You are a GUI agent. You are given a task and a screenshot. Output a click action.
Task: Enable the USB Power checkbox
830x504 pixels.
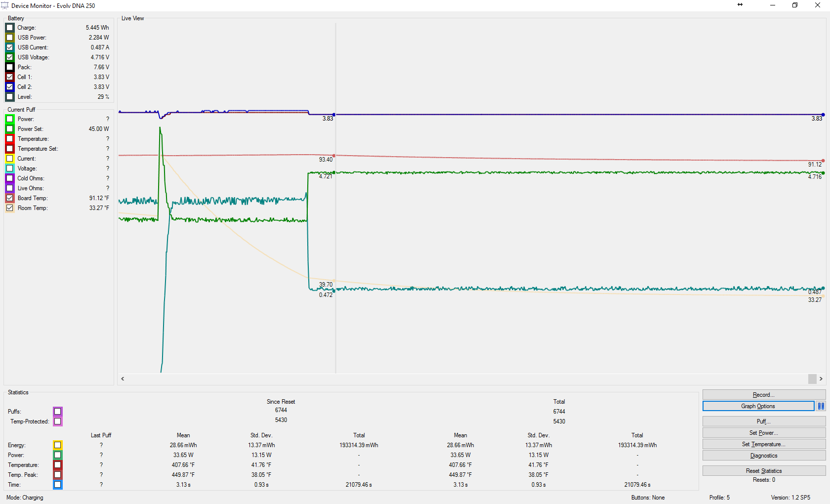click(x=10, y=38)
